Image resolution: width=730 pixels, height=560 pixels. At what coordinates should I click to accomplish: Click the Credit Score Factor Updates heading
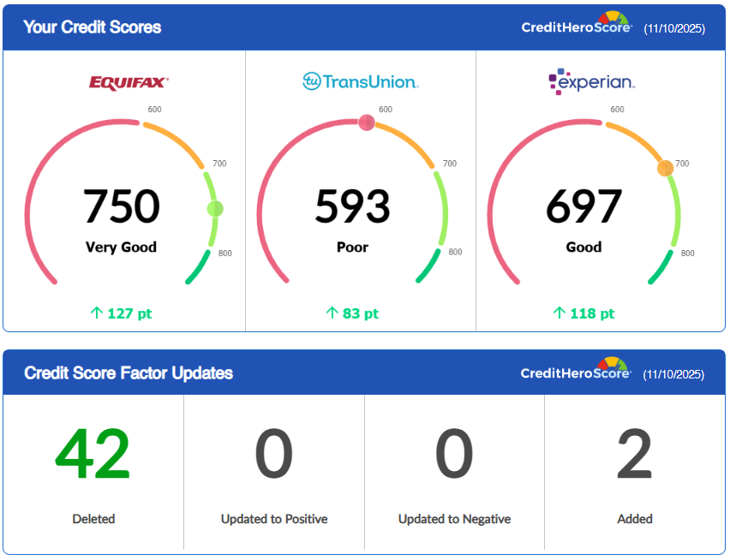coord(129,373)
